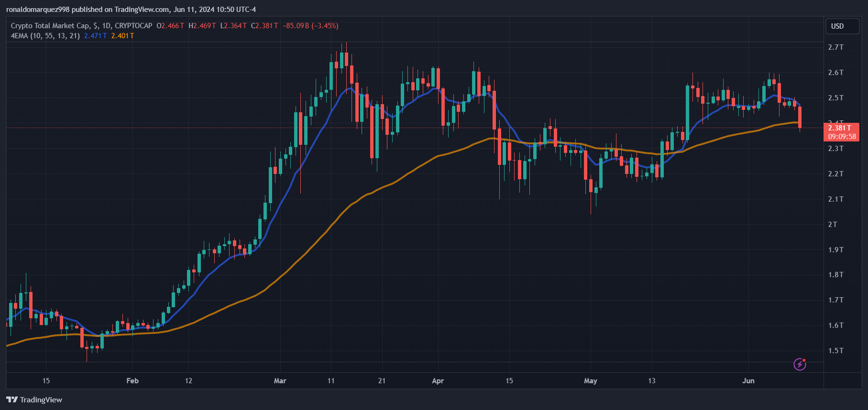
Task: Click the 1.5T level on price scale
Action: [x=835, y=351]
